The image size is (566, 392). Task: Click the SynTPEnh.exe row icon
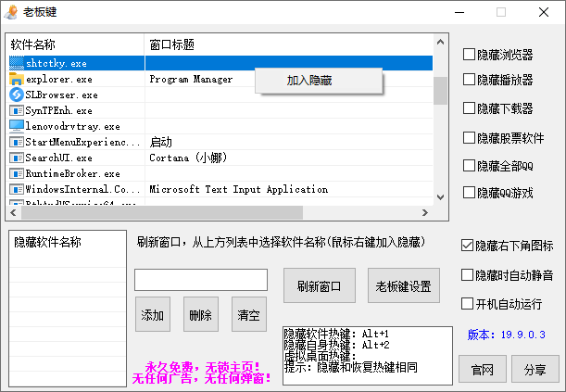pyautogui.click(x=16, y=110)
